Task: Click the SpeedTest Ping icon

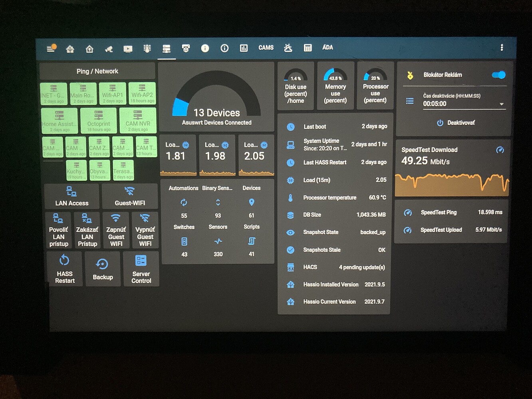Action: (408, 213)
